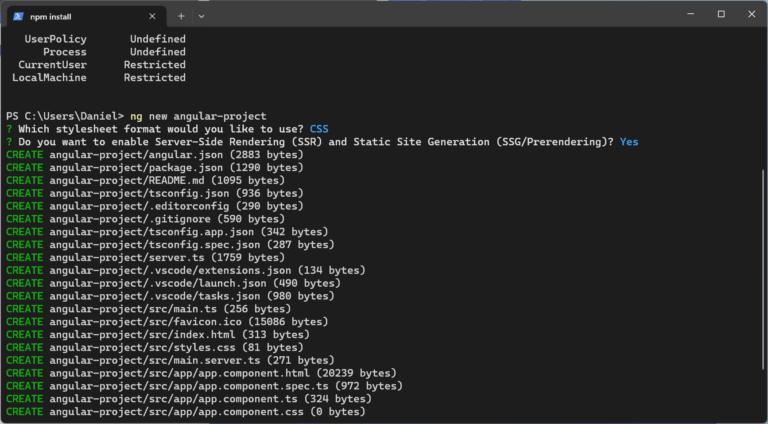Click the "Server-Side Rendering (SSR)" question line
This screenshot has width=768, height=424.
[322, 141]
